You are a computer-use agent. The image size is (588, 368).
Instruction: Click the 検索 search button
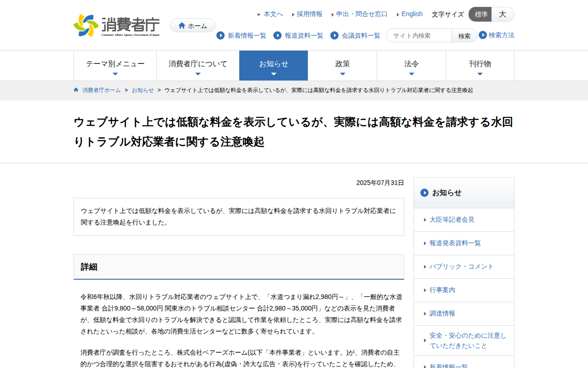click(464, 35)
